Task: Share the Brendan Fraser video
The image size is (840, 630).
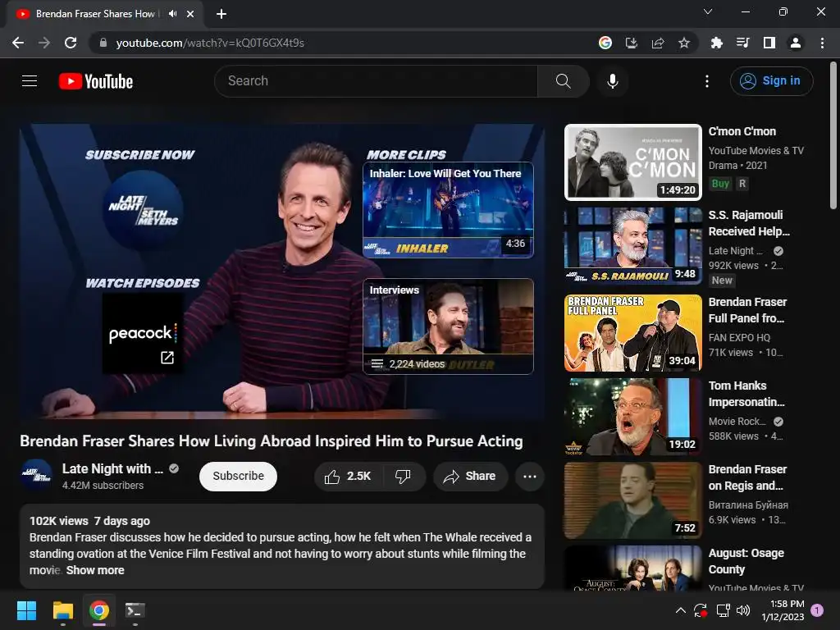Action: coord(470,477)
